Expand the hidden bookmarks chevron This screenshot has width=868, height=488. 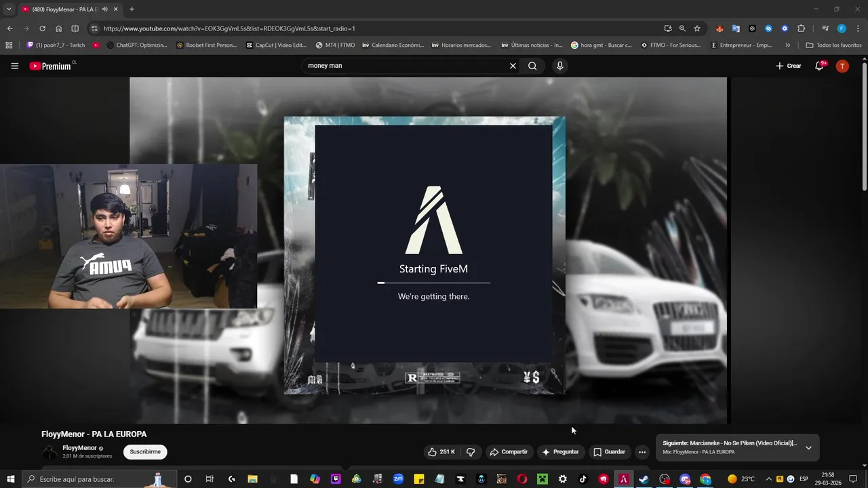point(787,45)
